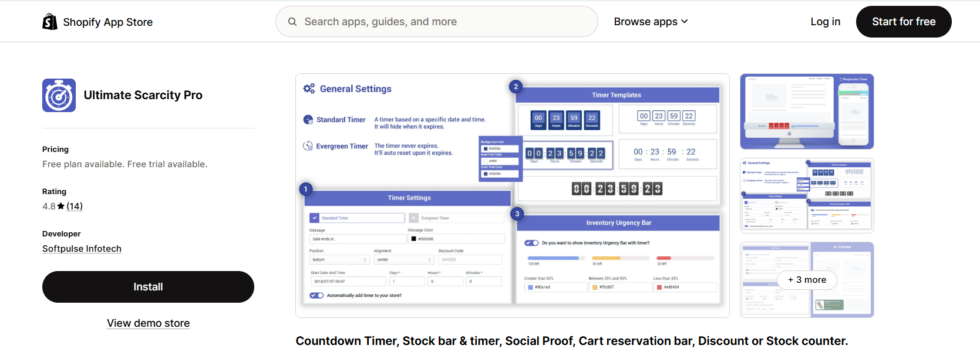Click the rating star icon

point(61,207)
